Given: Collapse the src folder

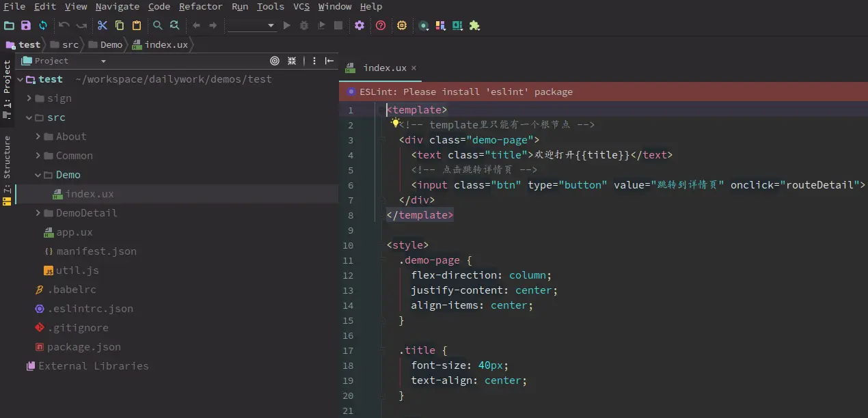Looking at the screenshot, I should click(x=29, y=117).
